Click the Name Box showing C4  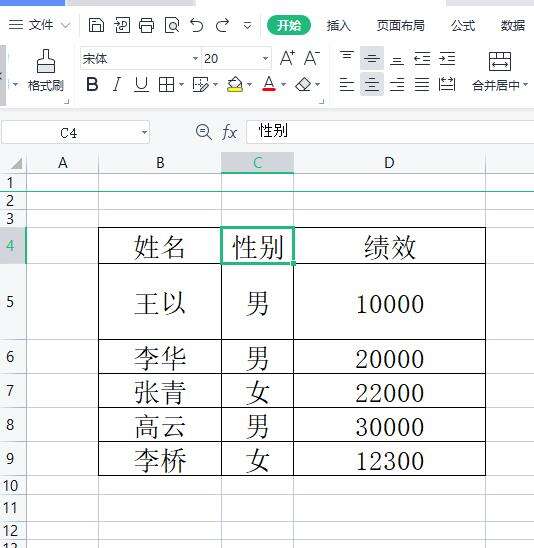68,133
